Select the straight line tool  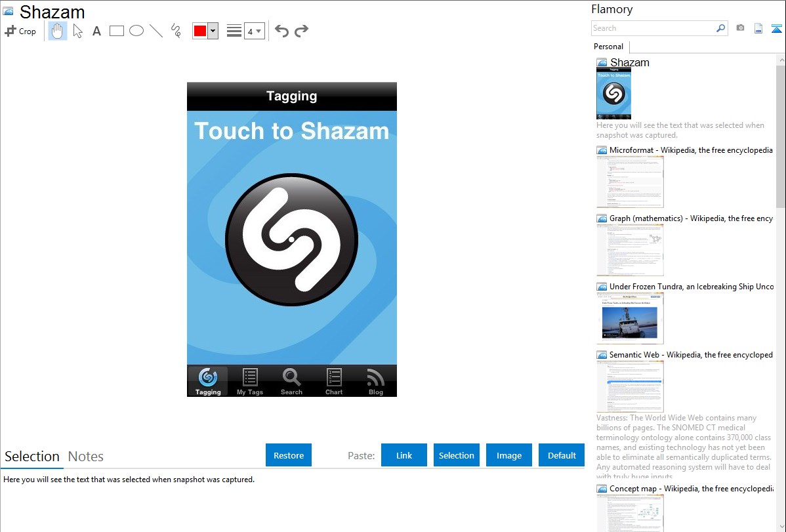tap(156, 31)
